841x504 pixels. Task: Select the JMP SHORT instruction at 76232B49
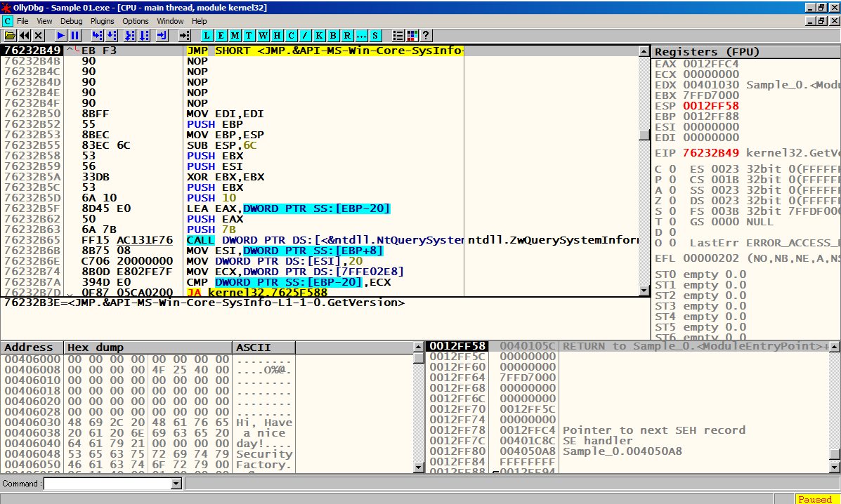[x=320, y=51]
